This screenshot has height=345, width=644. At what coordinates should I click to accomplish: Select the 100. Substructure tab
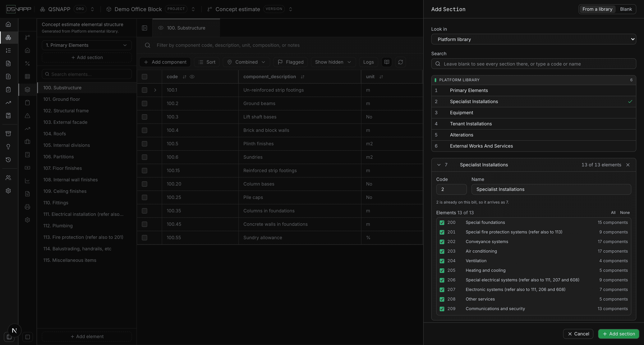pos(186,28)
